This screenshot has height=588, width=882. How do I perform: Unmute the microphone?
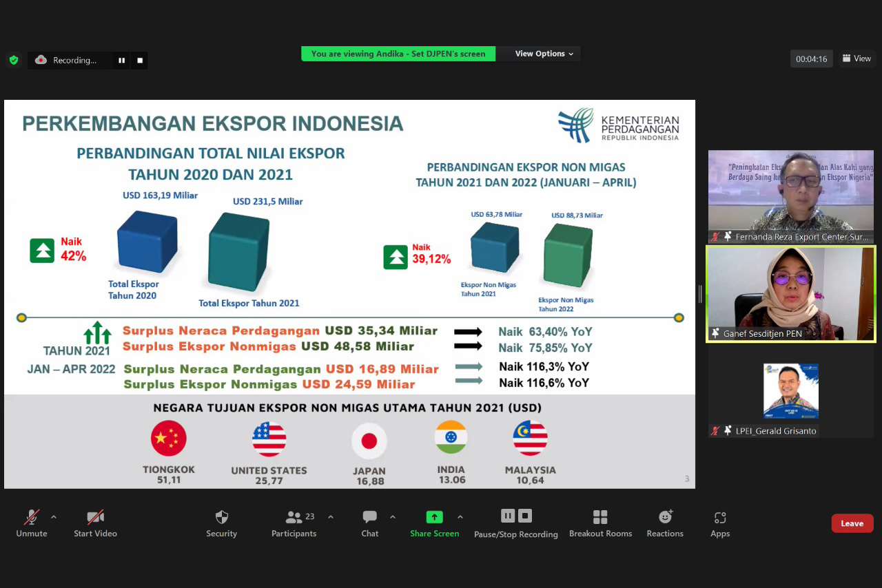pos(32,518)
